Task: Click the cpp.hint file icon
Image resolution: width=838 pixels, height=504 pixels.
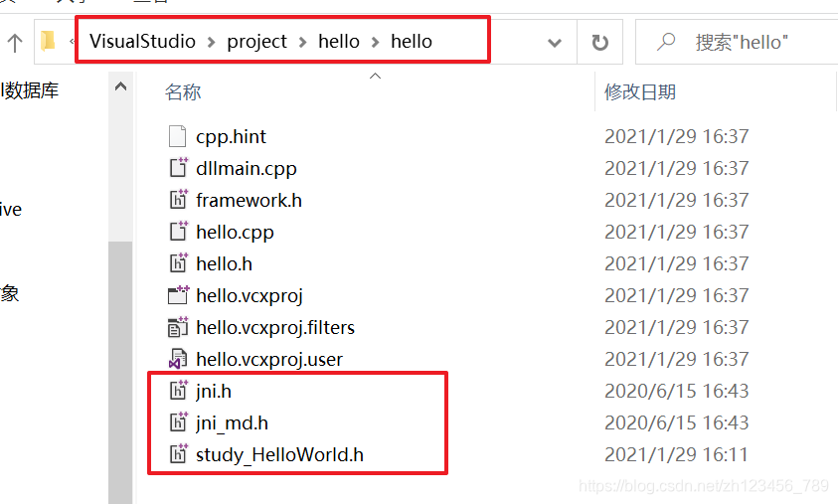Action: 177,136
